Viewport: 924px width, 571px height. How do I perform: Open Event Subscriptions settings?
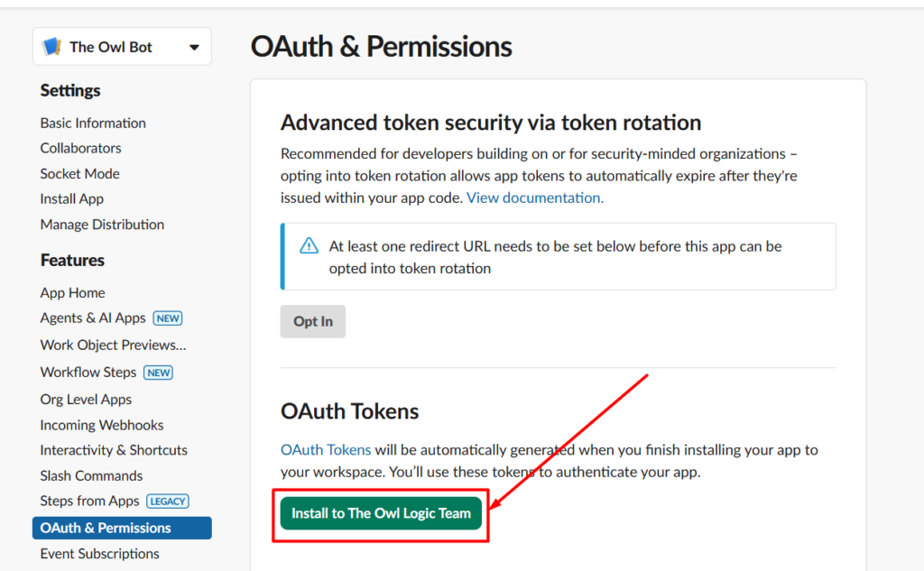(x=99, y=554)
